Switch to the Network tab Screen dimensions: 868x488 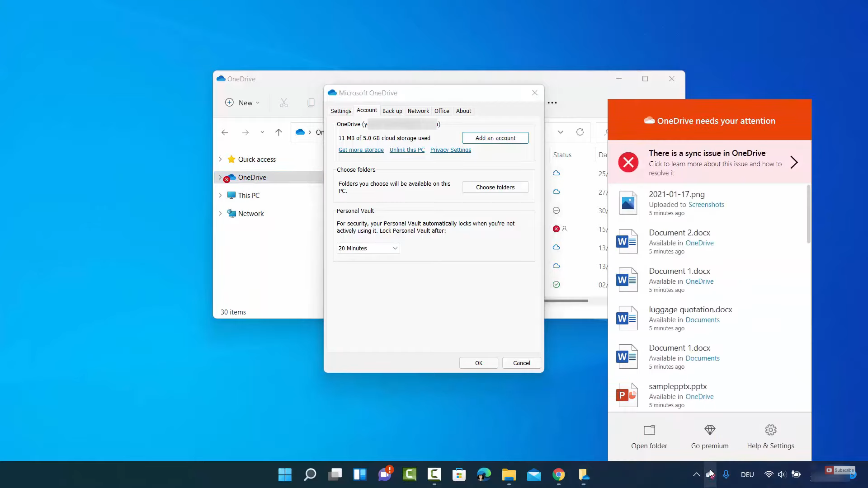point(418,111)
